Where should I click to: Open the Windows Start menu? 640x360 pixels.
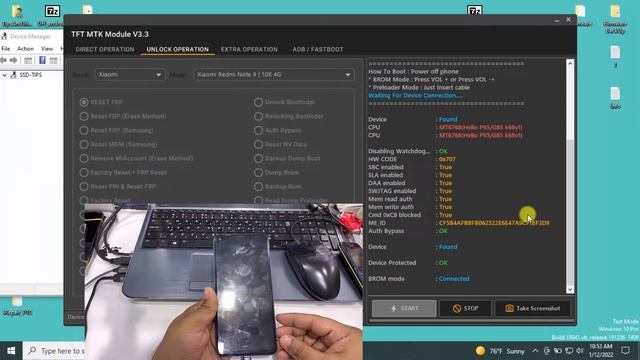pyautogui.click(x=11, y=351)
